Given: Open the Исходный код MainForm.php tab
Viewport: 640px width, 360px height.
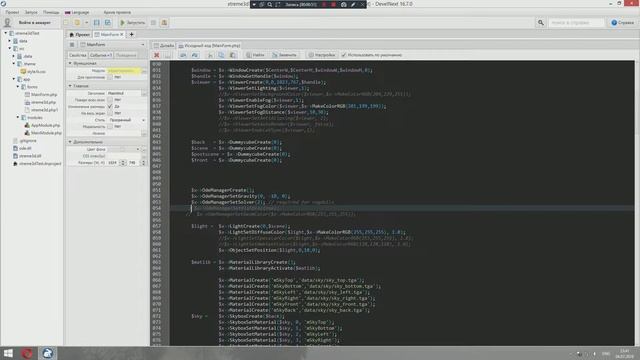Looking at the screenshot, I should click(x=209, y=45).
